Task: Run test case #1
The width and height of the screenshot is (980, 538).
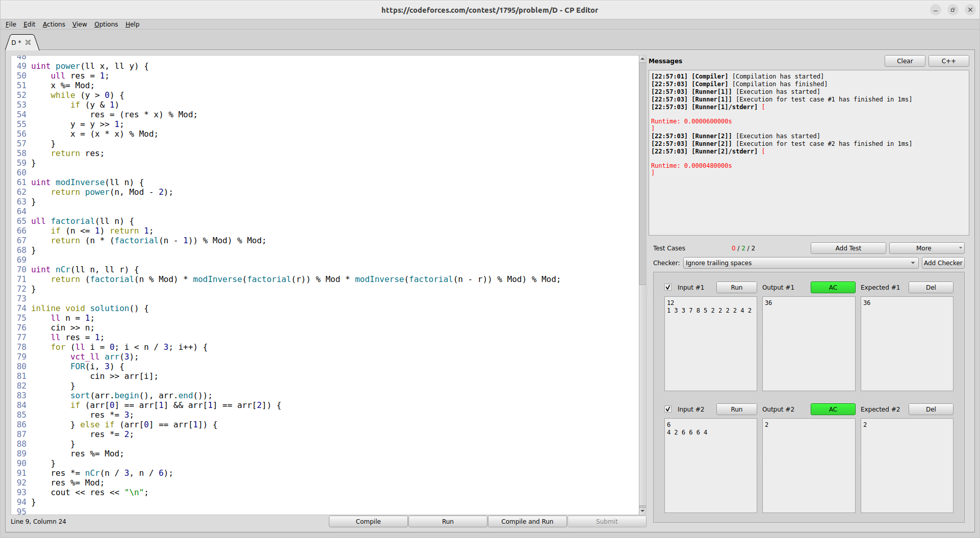Action: pos(736,287)
